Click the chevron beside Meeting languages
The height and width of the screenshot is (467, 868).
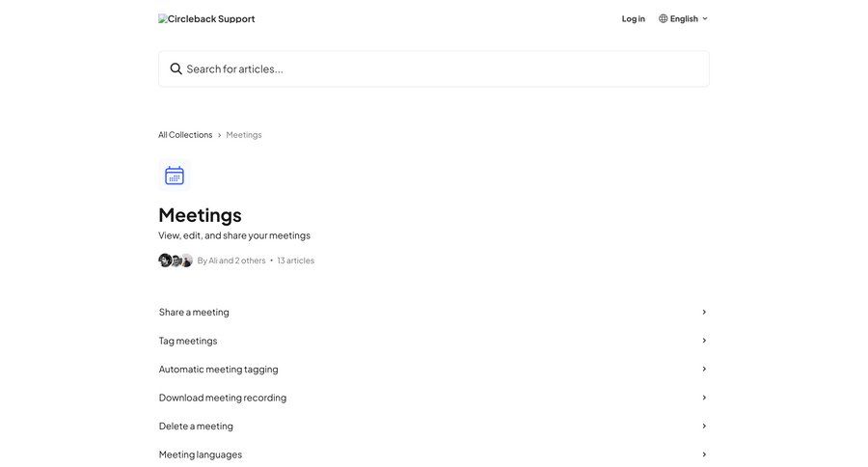(704, 454)
